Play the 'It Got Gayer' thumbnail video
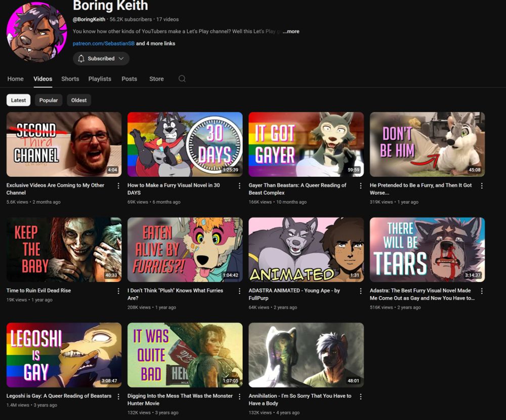 [x=306, y=145]
